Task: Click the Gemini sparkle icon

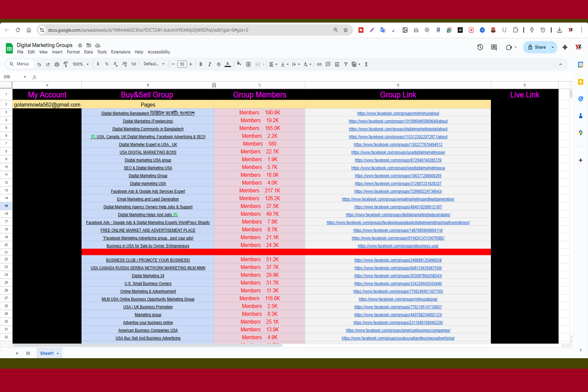Action: (565, 48)
